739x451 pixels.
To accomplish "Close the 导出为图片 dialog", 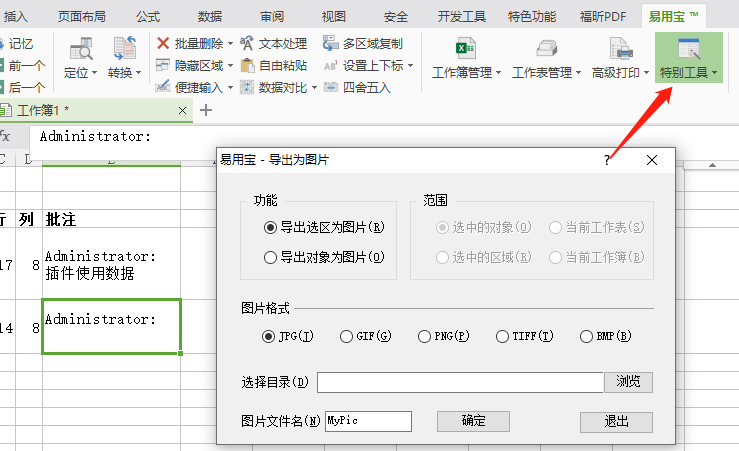I will point(652,160).
